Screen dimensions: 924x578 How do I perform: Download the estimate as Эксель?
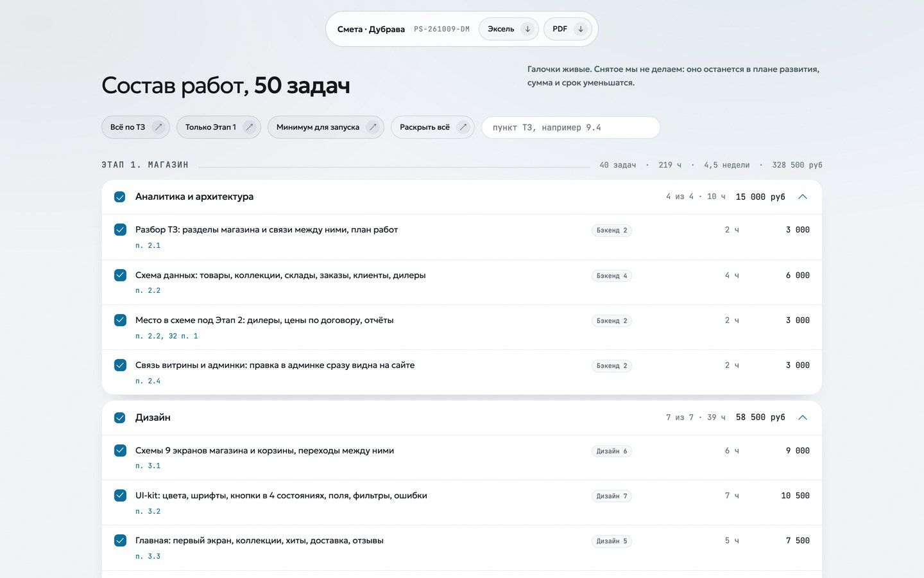pyautogui.click(x=509, y=29)
